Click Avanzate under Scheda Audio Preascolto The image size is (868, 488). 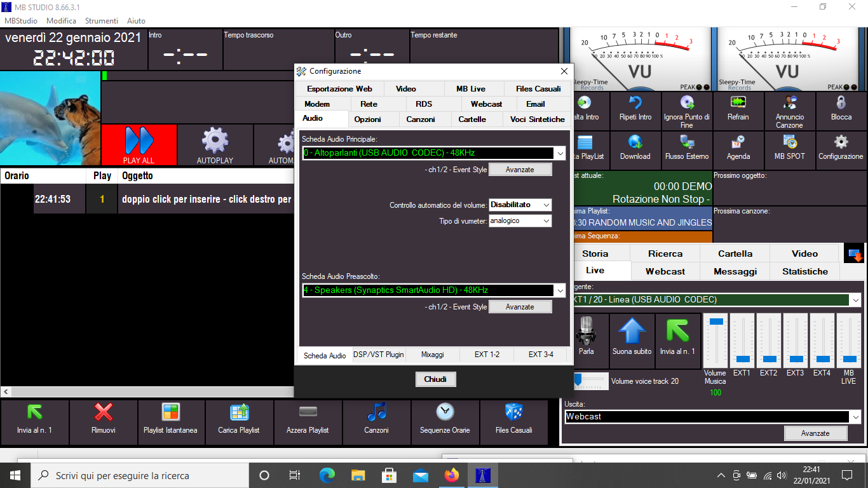coord(520,307)
